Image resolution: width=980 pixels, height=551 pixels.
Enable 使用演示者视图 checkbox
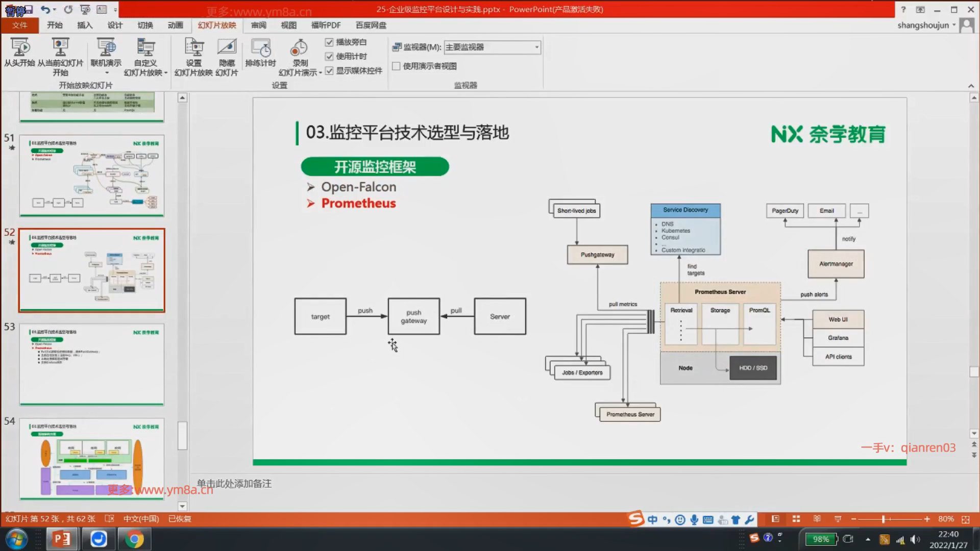pos(396,66)
